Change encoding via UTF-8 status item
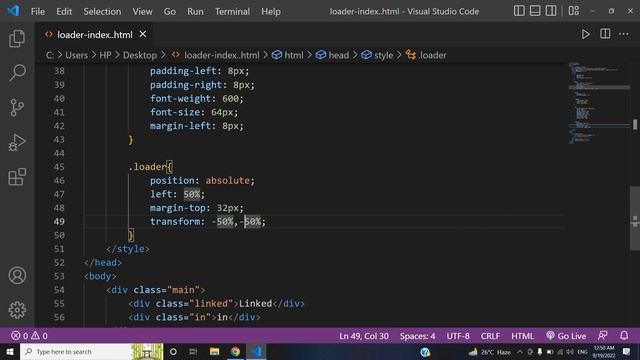640x360 pixels. pyautogui.click(x=458, y=336)
